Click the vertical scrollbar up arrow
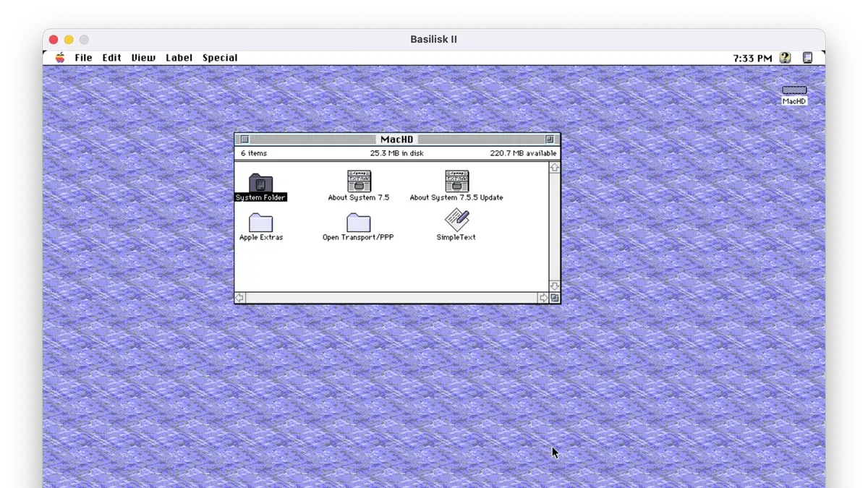 [x=555, y=167]
